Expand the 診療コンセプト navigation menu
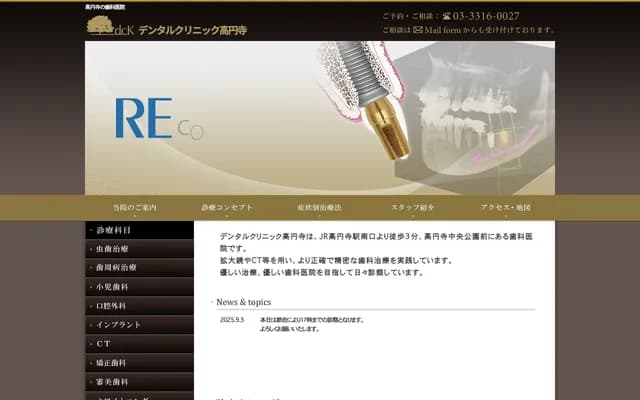Screen dimensions: 640x400 [227, 207]
